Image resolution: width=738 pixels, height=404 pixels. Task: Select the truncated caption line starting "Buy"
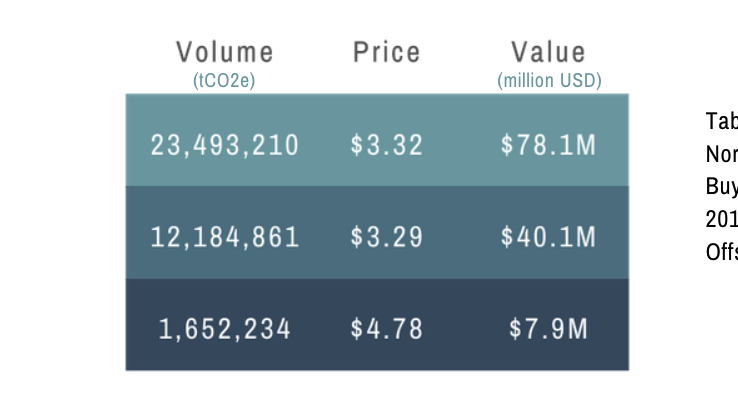point(721,186)
